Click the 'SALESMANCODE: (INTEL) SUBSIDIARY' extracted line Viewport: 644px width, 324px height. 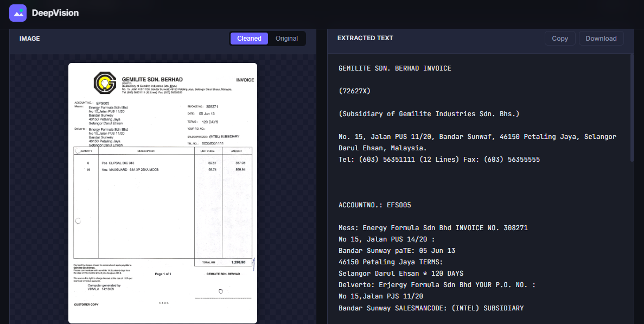coord(431,308)
